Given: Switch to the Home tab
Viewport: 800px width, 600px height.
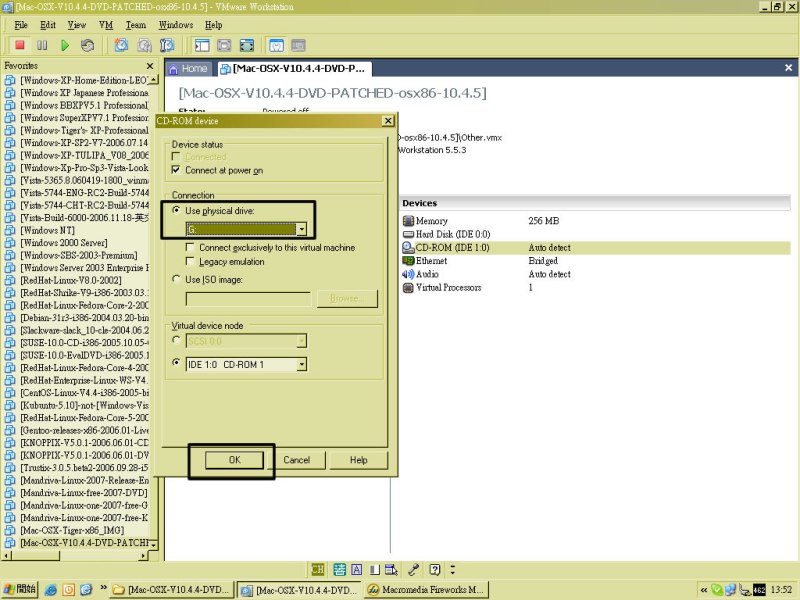Looking at the screenshot, I should click(188, 68).
